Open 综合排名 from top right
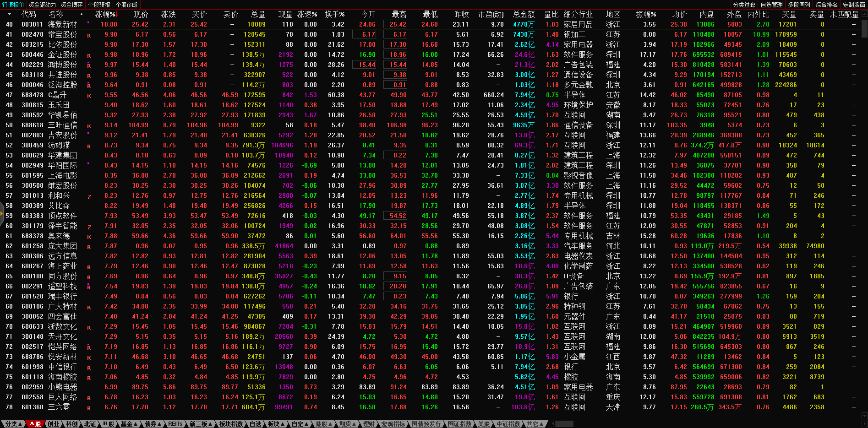This screenshot has width=868, height=428. (826, 5)
